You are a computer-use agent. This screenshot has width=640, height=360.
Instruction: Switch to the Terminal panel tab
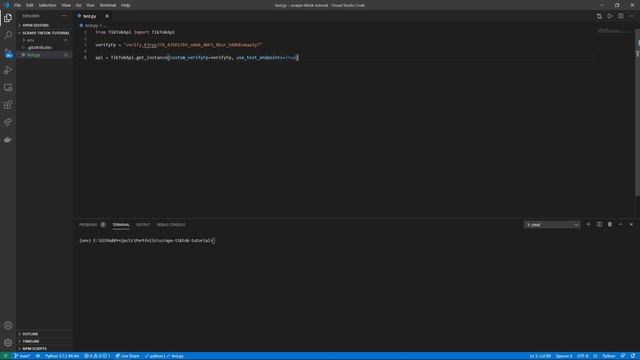click(121, 225)
